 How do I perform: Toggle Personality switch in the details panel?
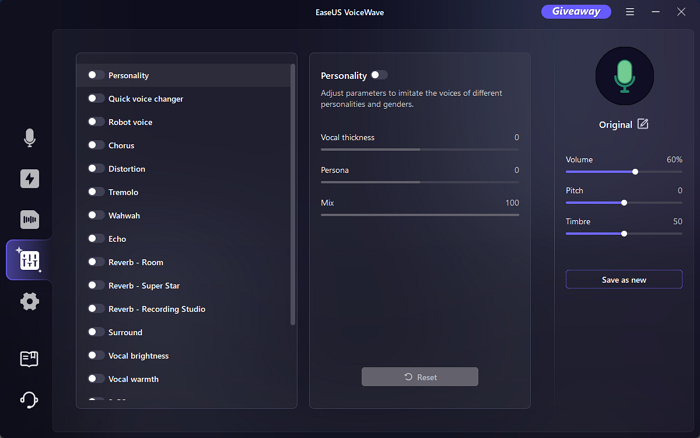[x=379, y=75]
